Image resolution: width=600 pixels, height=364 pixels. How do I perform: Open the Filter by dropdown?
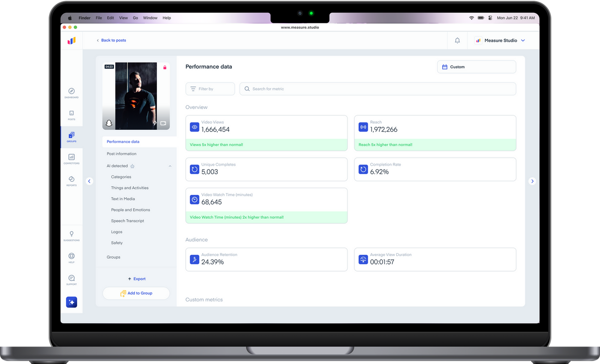click(210, 89)
